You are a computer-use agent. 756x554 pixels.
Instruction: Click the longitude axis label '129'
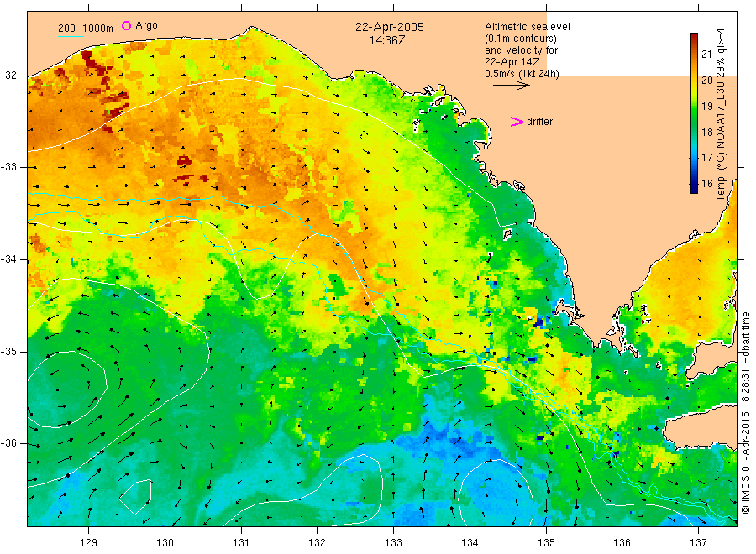click(89, 542)
